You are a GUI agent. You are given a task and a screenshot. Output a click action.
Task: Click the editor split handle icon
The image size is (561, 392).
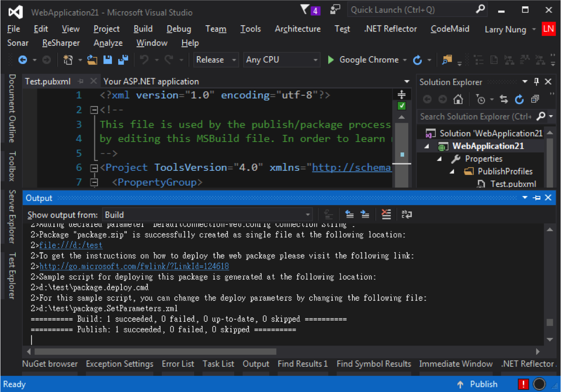click(x=402, y=94)
